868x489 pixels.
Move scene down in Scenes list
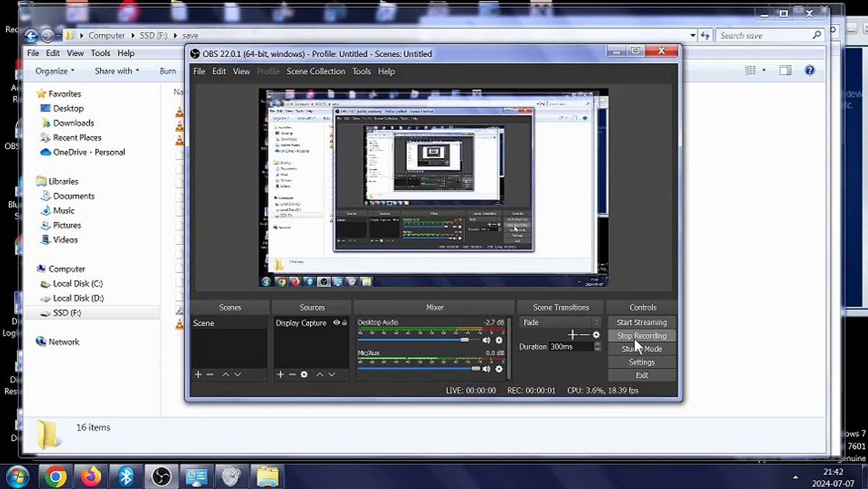(237, 374)
